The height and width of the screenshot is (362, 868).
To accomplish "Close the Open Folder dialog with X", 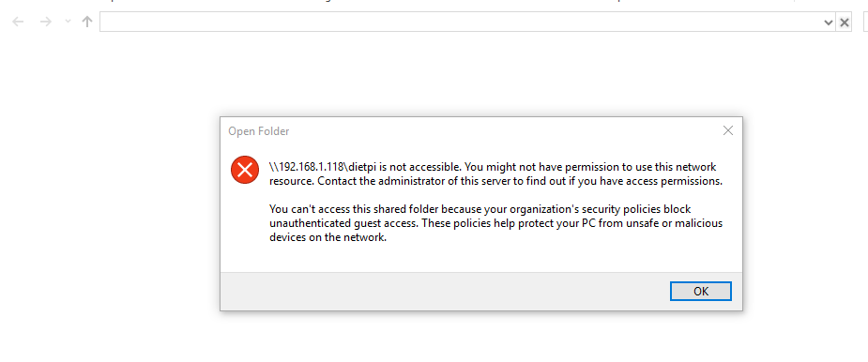I will coord(728,130).
